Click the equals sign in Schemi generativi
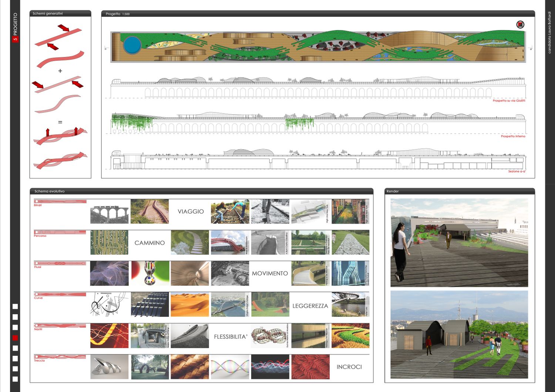The image size is (555, 392). (x=60, y=122)
